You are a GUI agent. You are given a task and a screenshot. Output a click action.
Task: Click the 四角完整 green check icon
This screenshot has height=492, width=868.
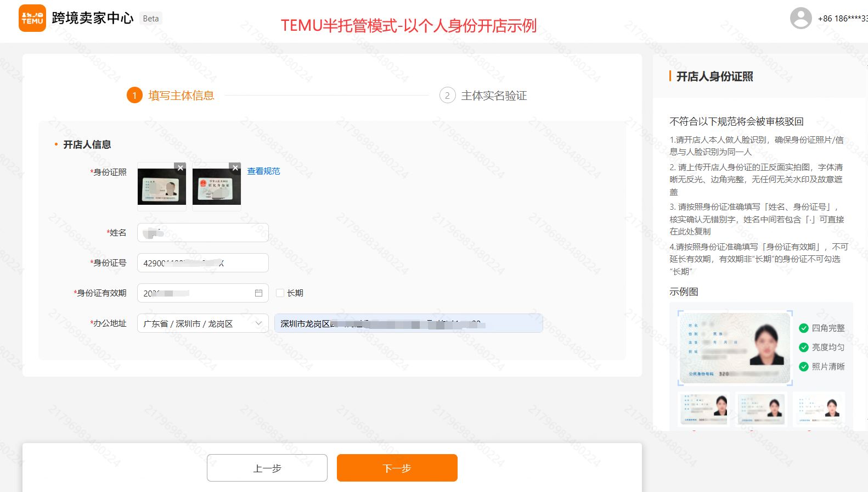[804, 328]
